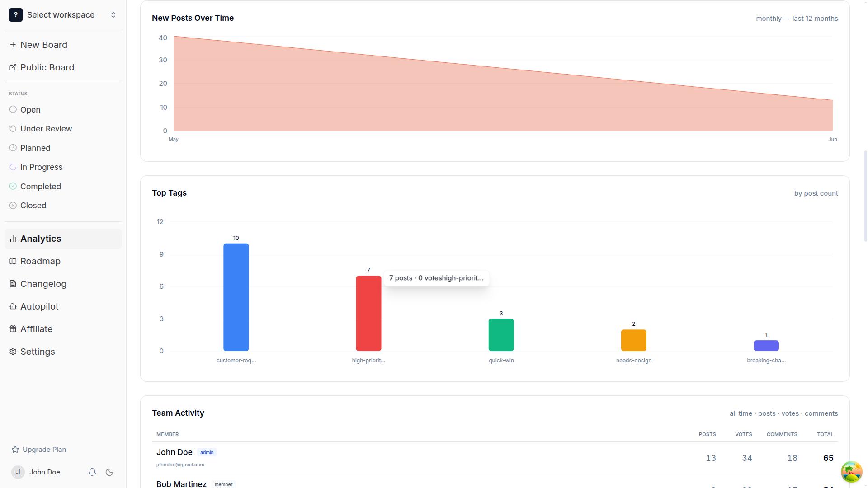868x488 pixels.
Task: Open the Settings page
Action: click(63, 352)
